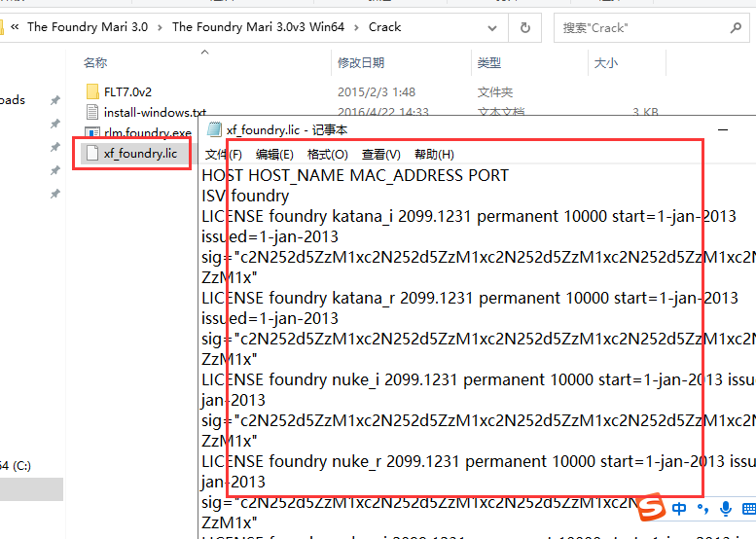Image resolution: width=756 pixels, height=539 pixels.
Task: Expand the address bar history dropdown
Action: (x=491, y=28)
